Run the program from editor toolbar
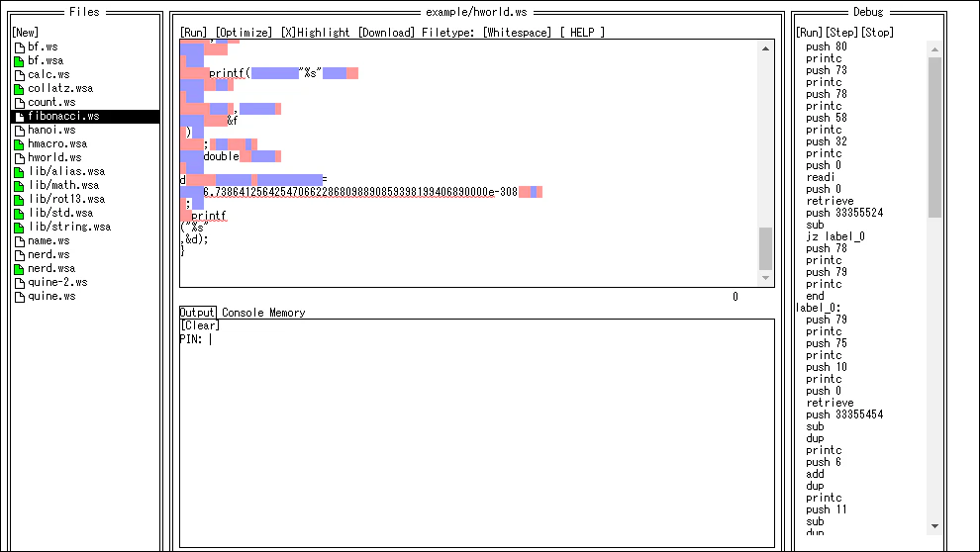This screenshot has height=552, width=980. click(194, 33)
